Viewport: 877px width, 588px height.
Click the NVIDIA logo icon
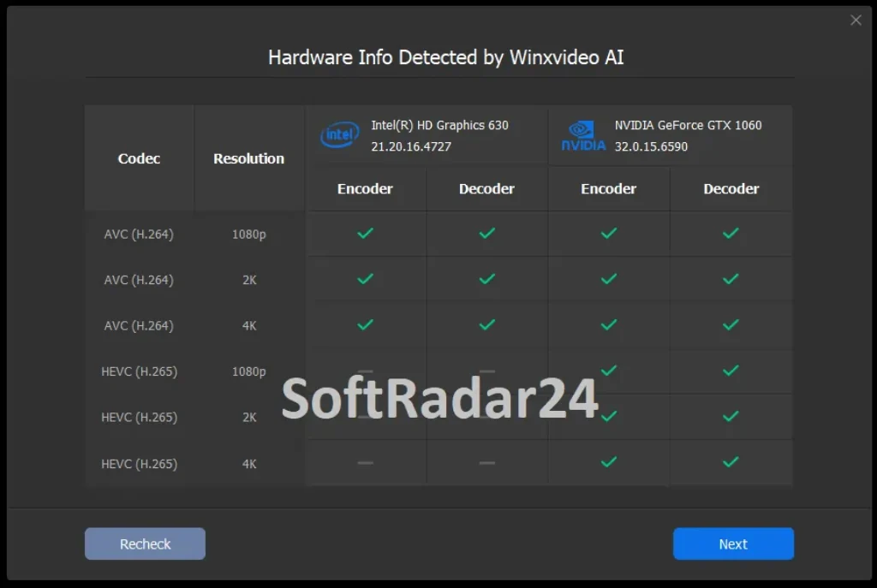[583, 134]
